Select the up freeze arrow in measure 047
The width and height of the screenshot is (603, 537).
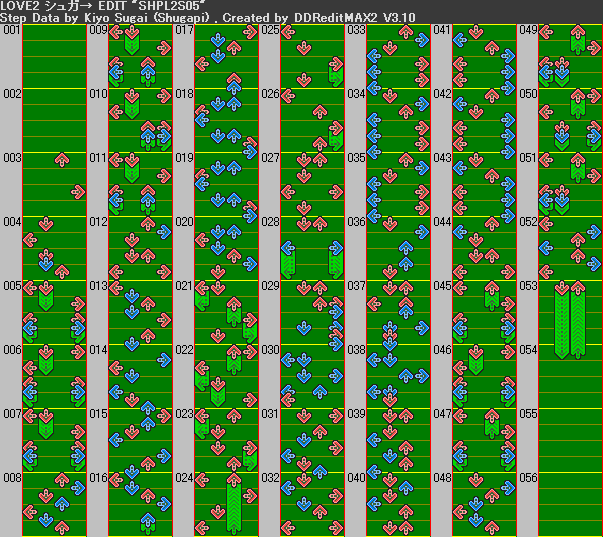click(492, 423)
